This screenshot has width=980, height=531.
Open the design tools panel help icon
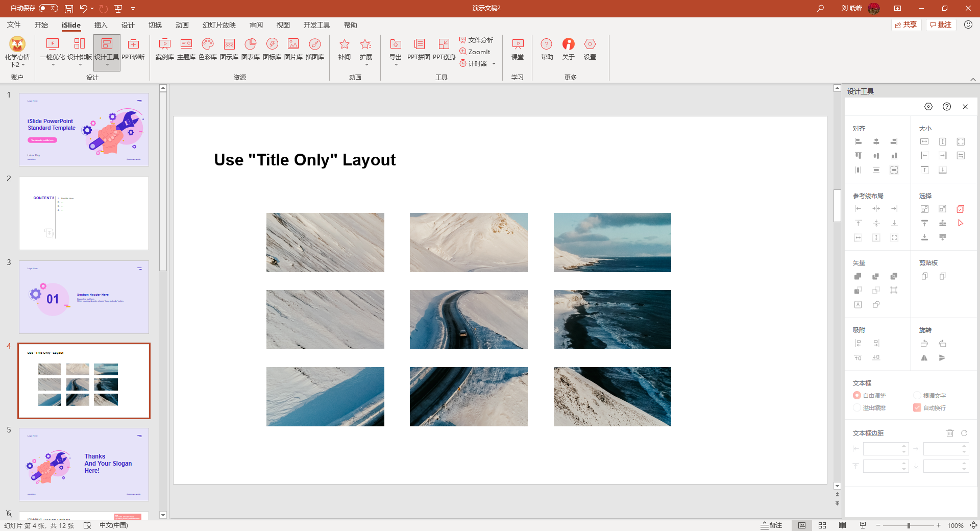(x=947, y=107)
